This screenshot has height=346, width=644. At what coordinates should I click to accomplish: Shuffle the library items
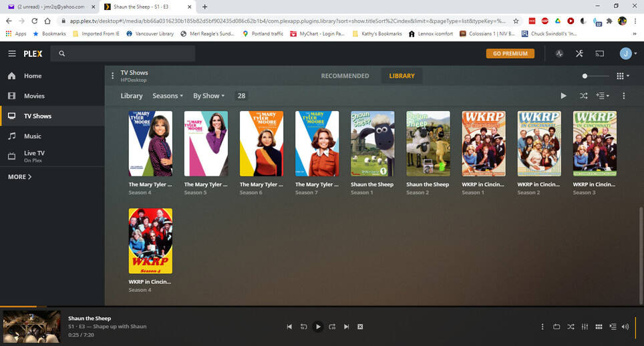pos(583,96)
